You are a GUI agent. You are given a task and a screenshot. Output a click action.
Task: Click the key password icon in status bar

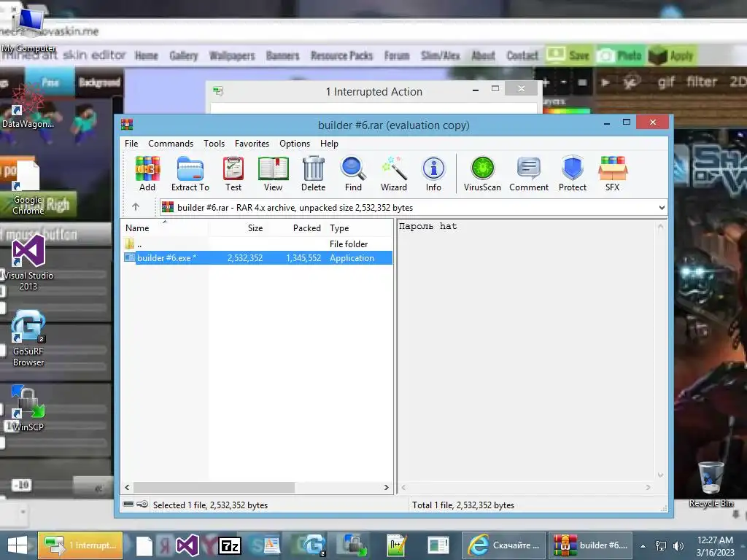click(142, 504)
